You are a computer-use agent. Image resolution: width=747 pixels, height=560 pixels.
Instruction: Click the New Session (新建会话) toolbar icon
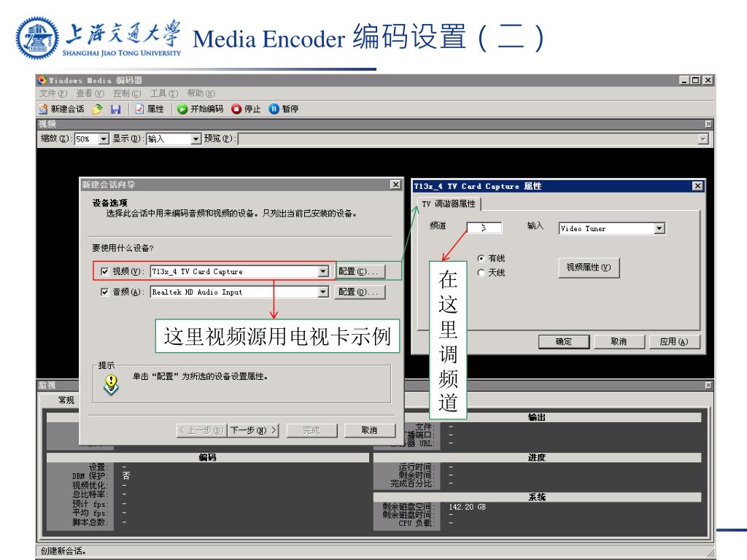click(61, 109)
